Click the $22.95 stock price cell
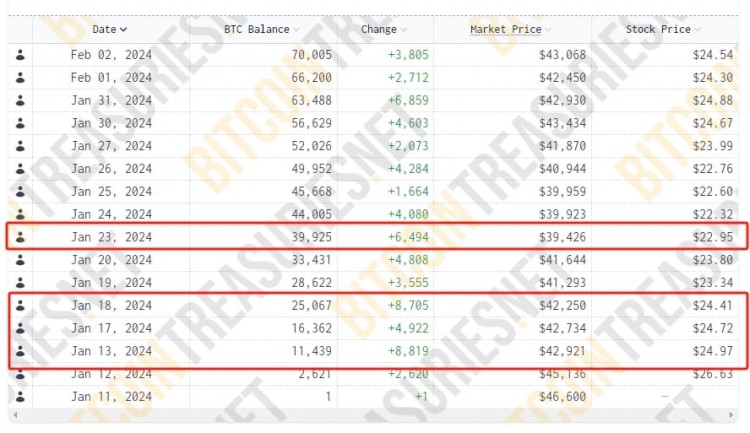The image size is (750, 433). [713, 237]
